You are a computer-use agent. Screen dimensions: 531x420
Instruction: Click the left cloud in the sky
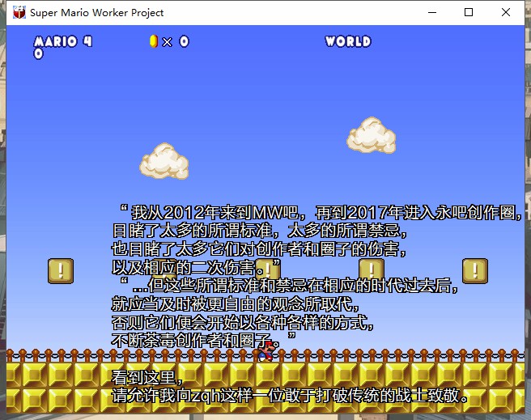tap(164, 161)
